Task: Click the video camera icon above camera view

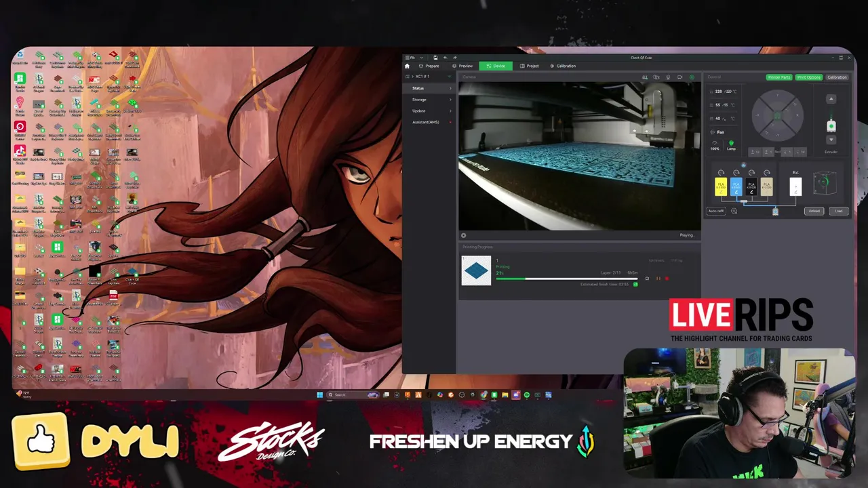Action: point(679,77)
